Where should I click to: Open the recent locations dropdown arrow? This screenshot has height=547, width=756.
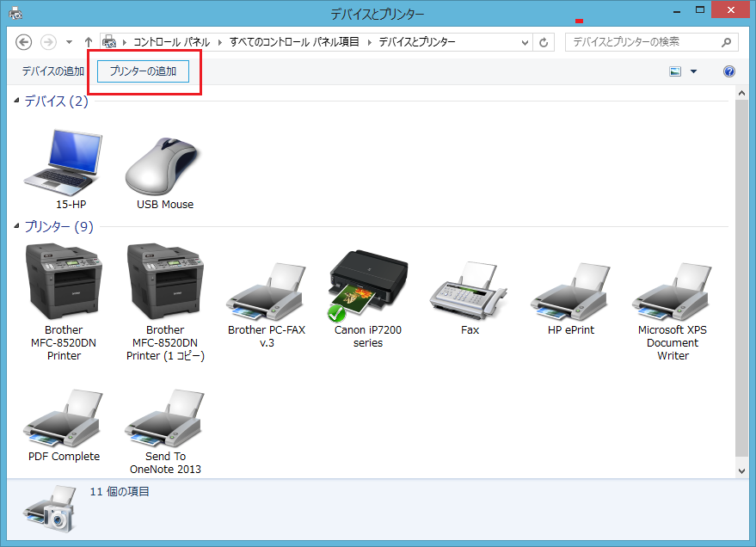pos(70,42)
